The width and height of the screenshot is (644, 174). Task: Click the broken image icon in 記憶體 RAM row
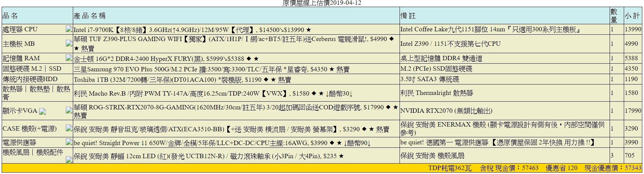click(x=69, y=58)
